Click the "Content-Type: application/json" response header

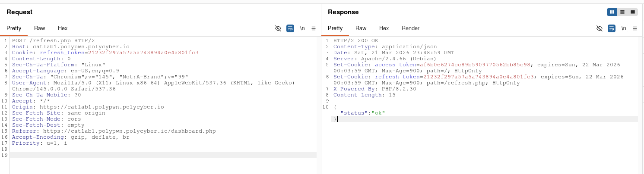coord(385,47)
